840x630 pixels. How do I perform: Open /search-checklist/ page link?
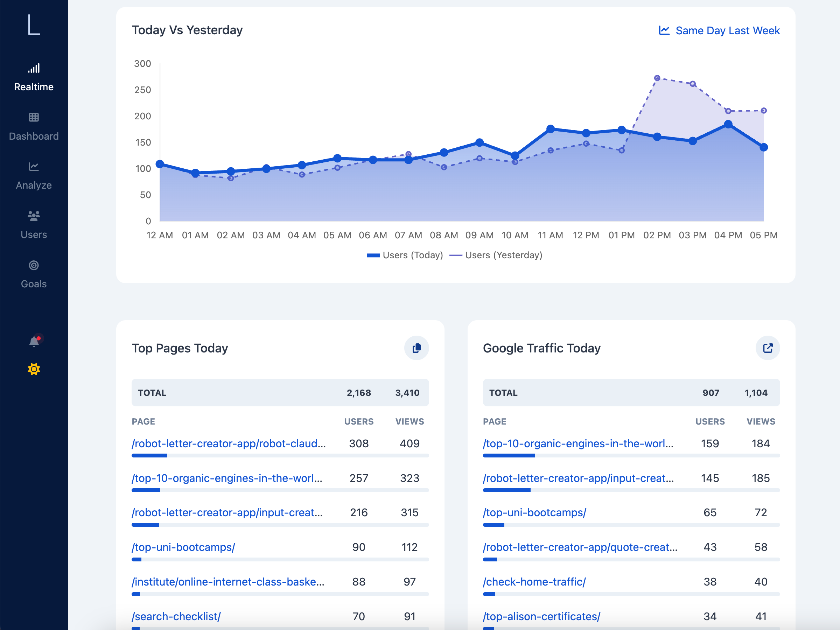pos(176,616)
